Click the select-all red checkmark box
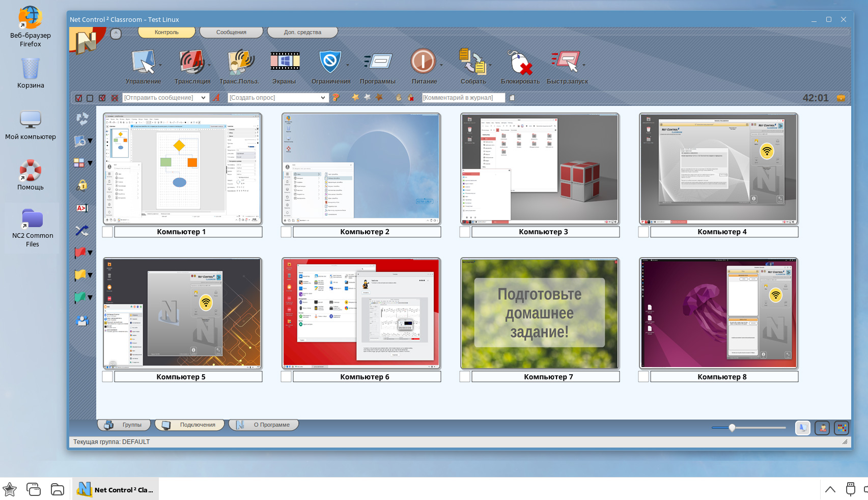Screen dimensions: 868x500 pos(78,98)
